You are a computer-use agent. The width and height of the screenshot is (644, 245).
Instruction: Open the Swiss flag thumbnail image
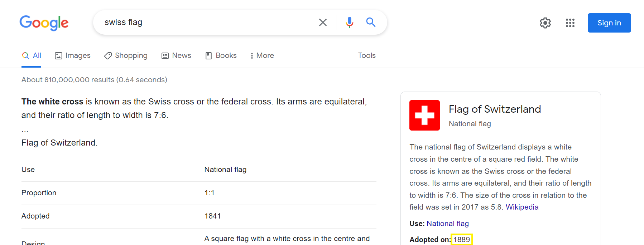[x=424, y=115]
